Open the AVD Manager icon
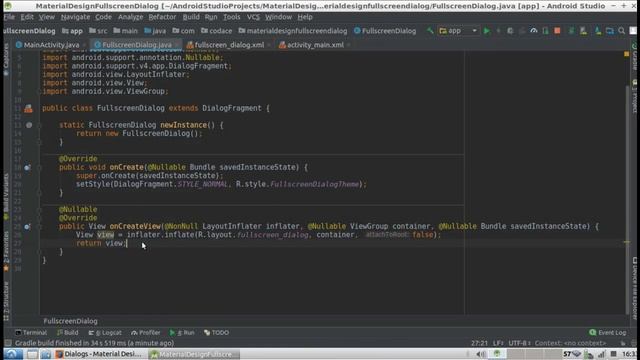This screenshot has height=360, width=640. click(x=583, y=31)
